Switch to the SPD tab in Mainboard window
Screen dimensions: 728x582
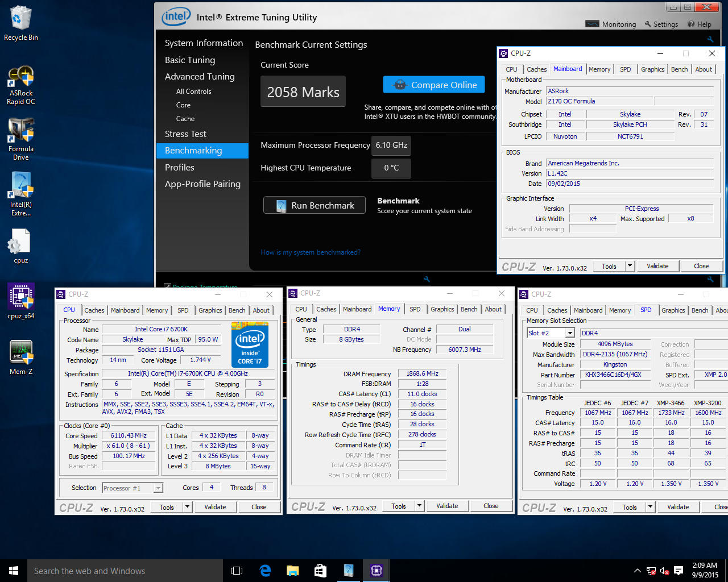click(x=626, y=69)
